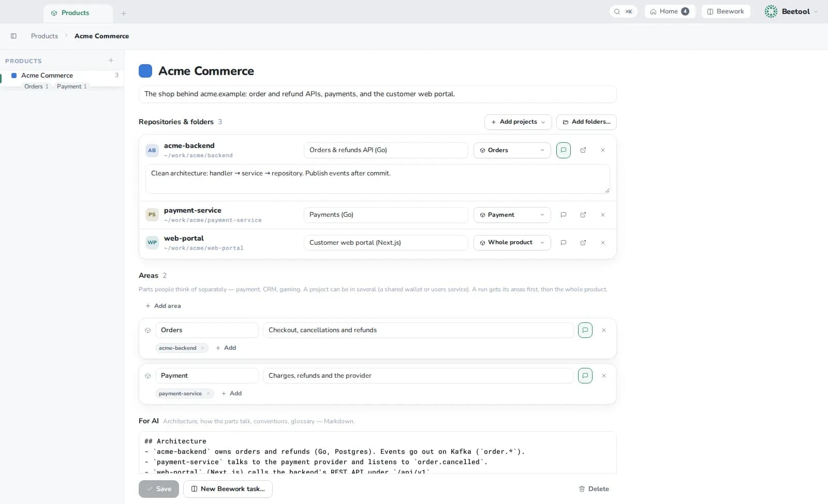This screenshot has height=504, width=828.
Task: Edit the product description field
Action: click(x=377, y=94)
